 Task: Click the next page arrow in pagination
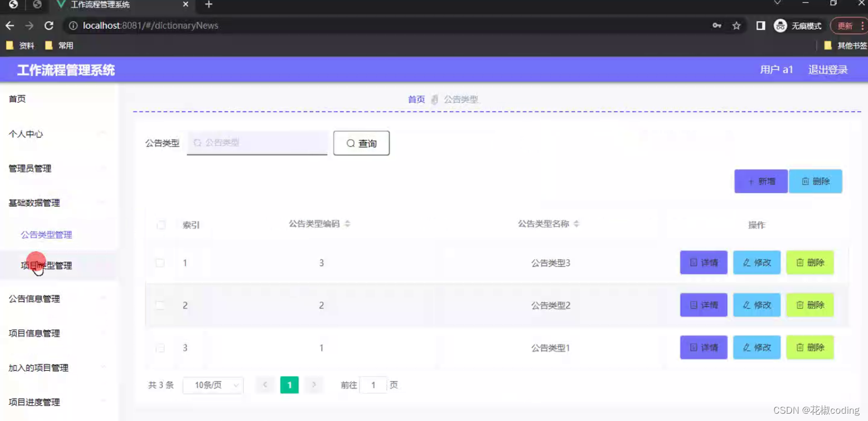tap(314, 385)
